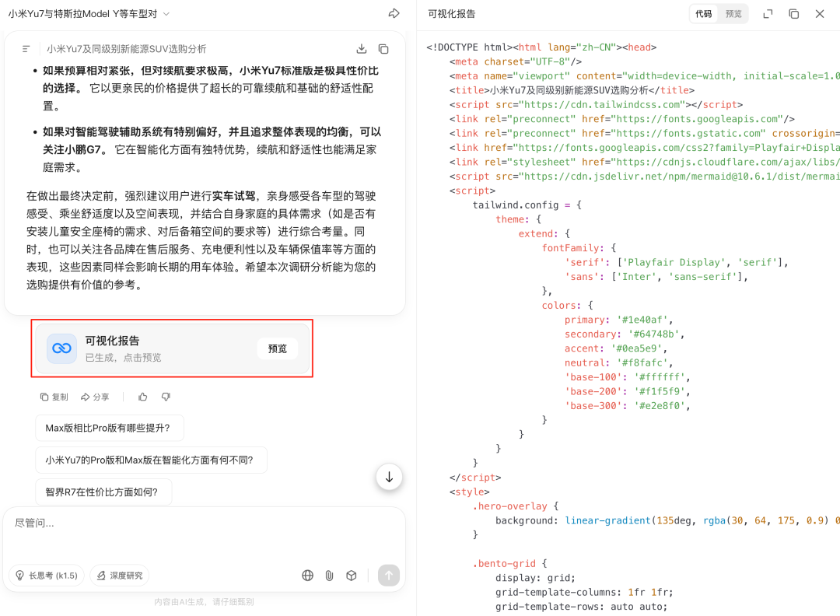This screenshot has height=616, width=840.
Task: Give a thumbs down to the response
Action: [x=166, y=397]
